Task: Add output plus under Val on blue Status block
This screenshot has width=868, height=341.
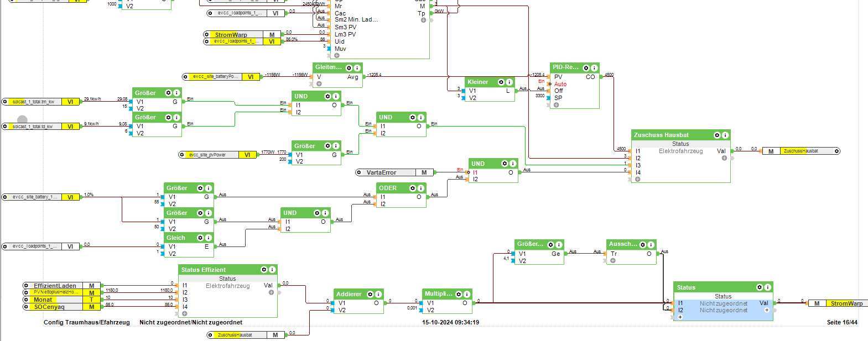Action: pos(767,310)
